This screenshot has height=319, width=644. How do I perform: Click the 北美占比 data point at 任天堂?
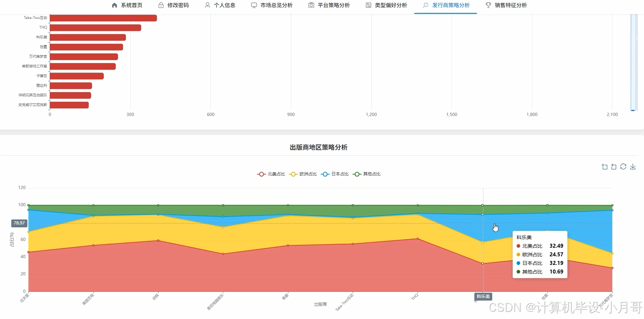[29, 252]
